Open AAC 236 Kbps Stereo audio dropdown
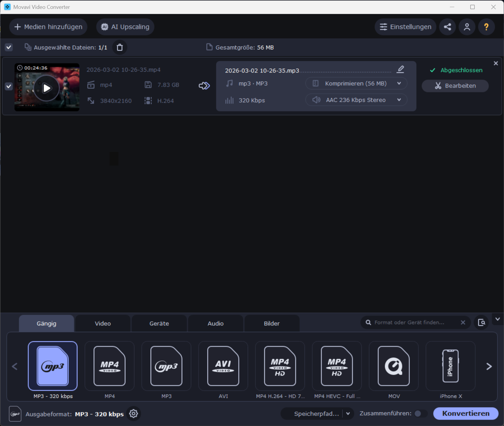Screen dimensions: 504x426 (356, 100)
